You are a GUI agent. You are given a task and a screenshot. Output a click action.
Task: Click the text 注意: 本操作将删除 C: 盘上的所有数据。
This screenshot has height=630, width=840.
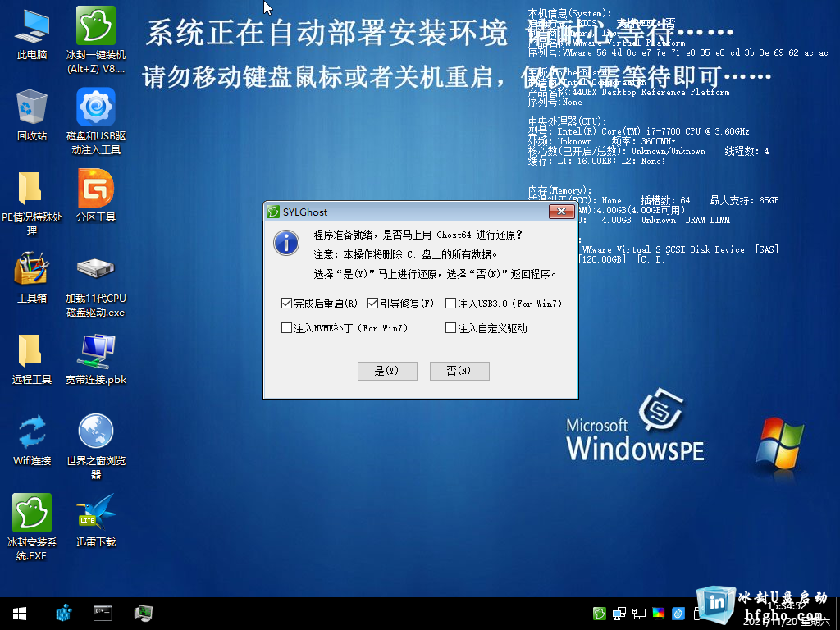(x=405, y=254)
